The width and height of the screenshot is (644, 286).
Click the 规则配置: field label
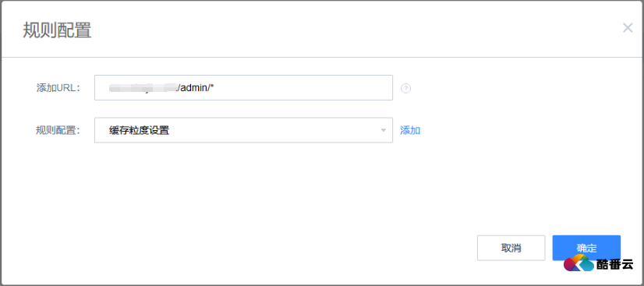(58, 131)
